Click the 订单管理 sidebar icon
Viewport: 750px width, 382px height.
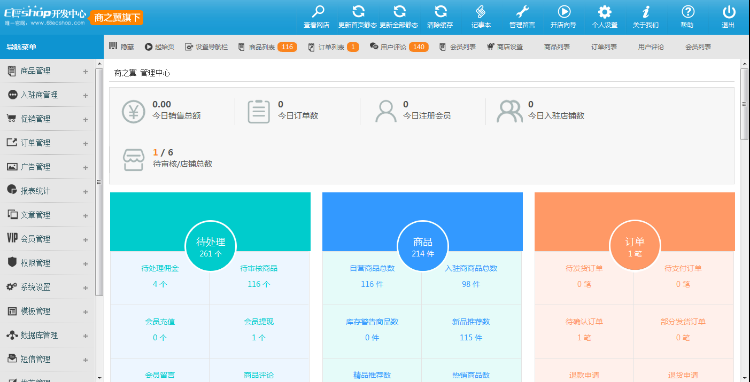pos(12,142)
